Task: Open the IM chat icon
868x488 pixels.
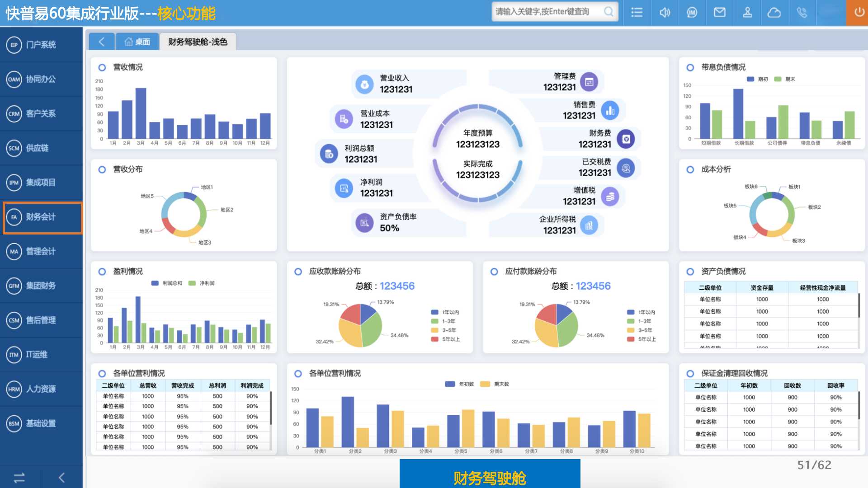Action: click(692, 12)
